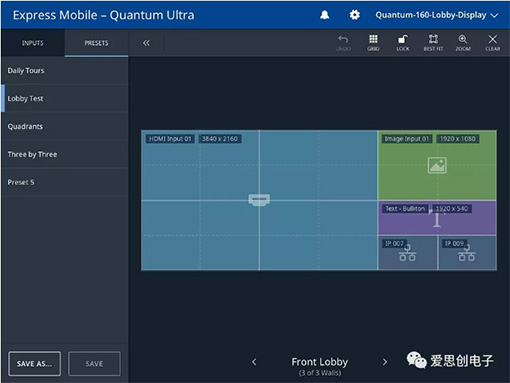Select the Quadrants preset
Image resolution: width=510 pixels, height=383 pixels.
tap(65, 126)
